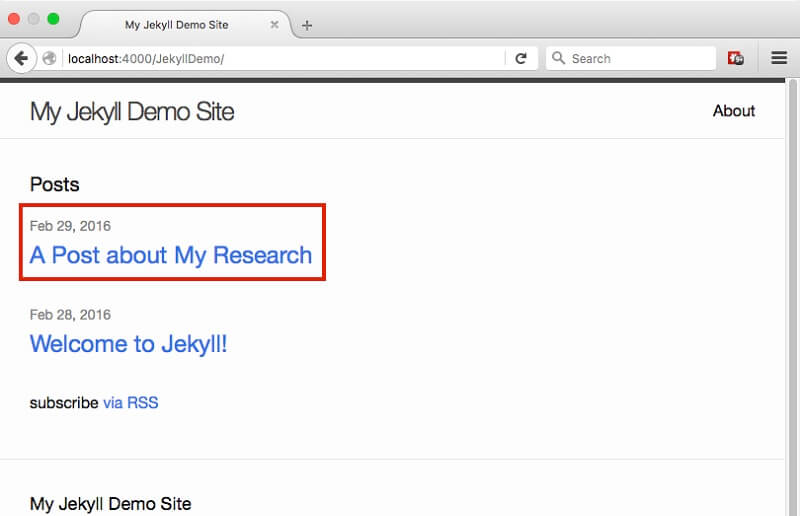Open the About page link
This screenshot has height=516, width=800.
(734, 111)
